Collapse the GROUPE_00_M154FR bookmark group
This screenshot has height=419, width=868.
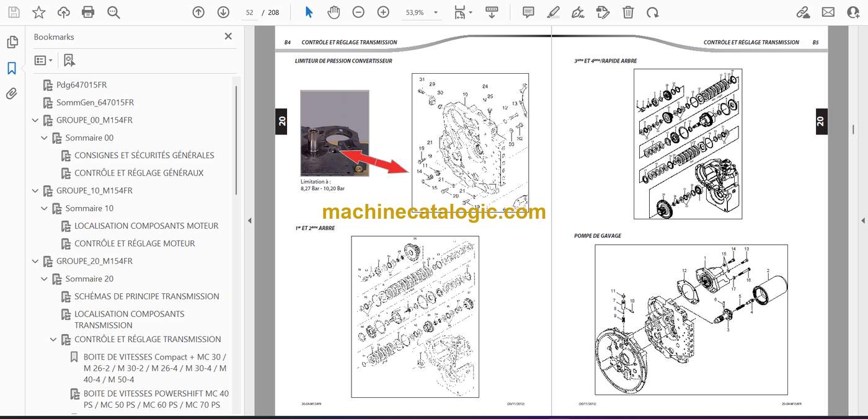pyautogui.click(x=35, y=120)
